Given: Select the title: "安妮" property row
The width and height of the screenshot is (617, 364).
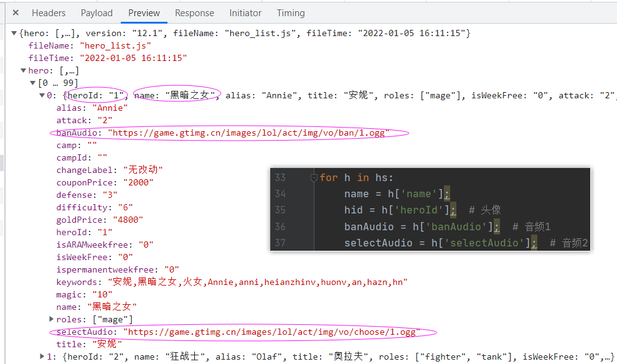Looking at the screenshot, I should click(x=89, y=344).
